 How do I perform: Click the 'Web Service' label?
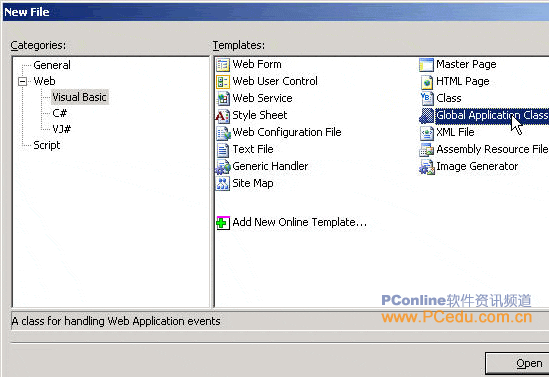(x=263, y=98)
